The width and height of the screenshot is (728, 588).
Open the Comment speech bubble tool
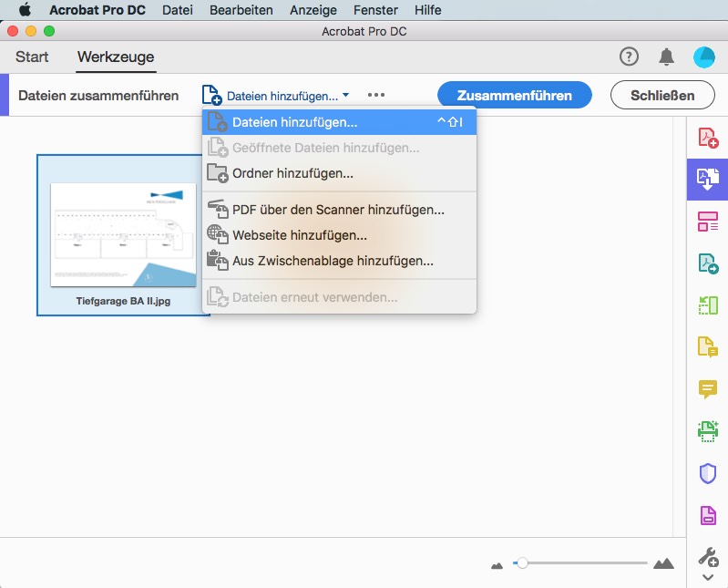click(x=708, y=389)
